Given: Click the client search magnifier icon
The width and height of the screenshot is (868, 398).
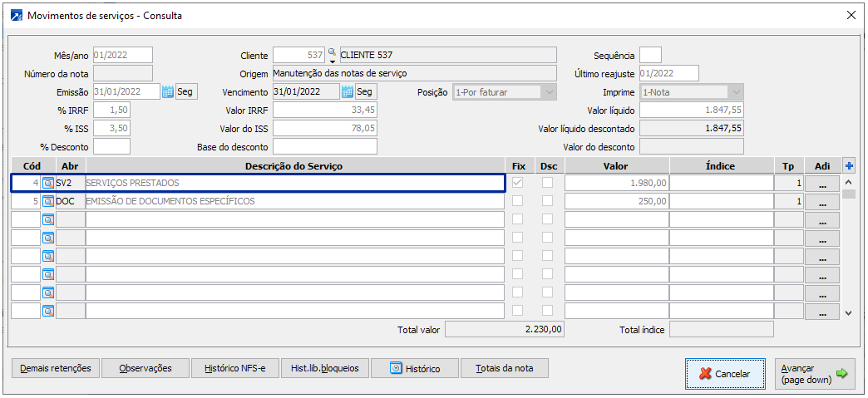Looking at the screenshot, I should 332,52.
